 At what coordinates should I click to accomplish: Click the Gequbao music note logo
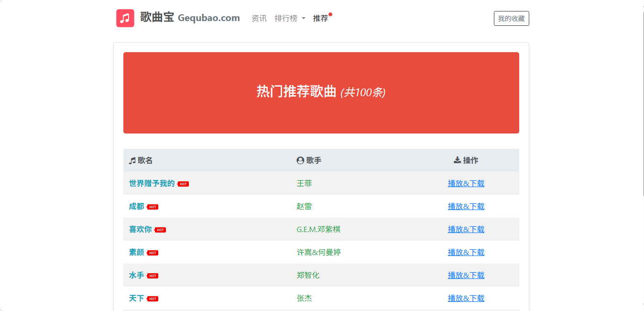pyautogui.click(x=125, y=18)
